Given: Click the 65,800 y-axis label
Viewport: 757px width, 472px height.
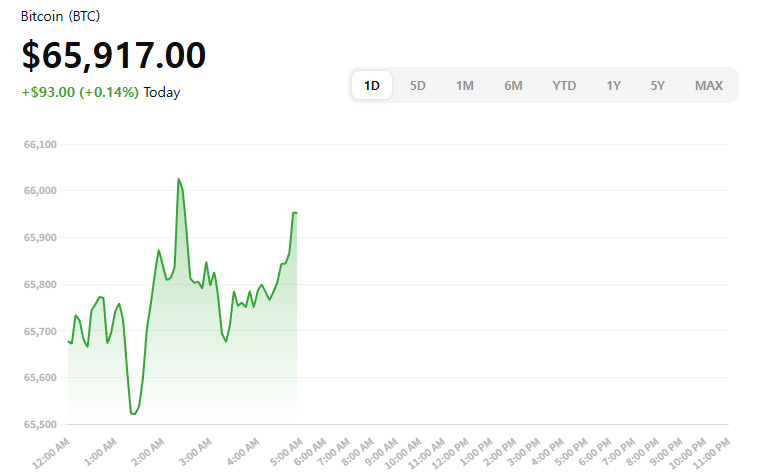Looking at the screenshot, I should [40, 285].
